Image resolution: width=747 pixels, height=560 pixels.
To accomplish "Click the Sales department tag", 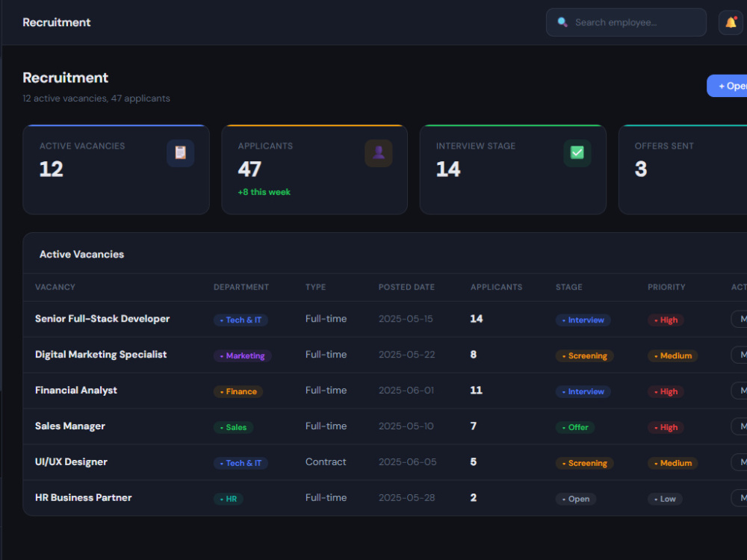I will click(x=233, y=427).
